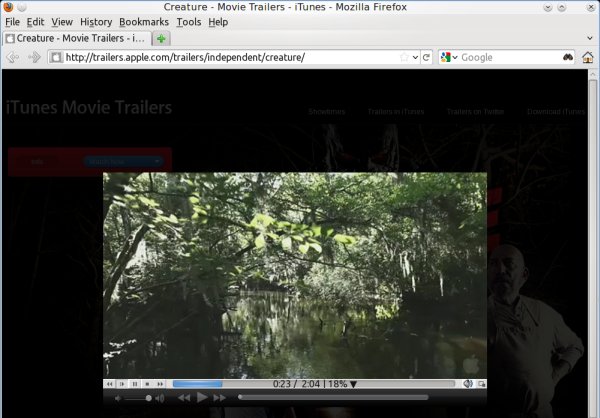Click the Firefox icon in title bar
Image resolution: width=600 pixels, height=418 pixels.
tap(8, 7)
